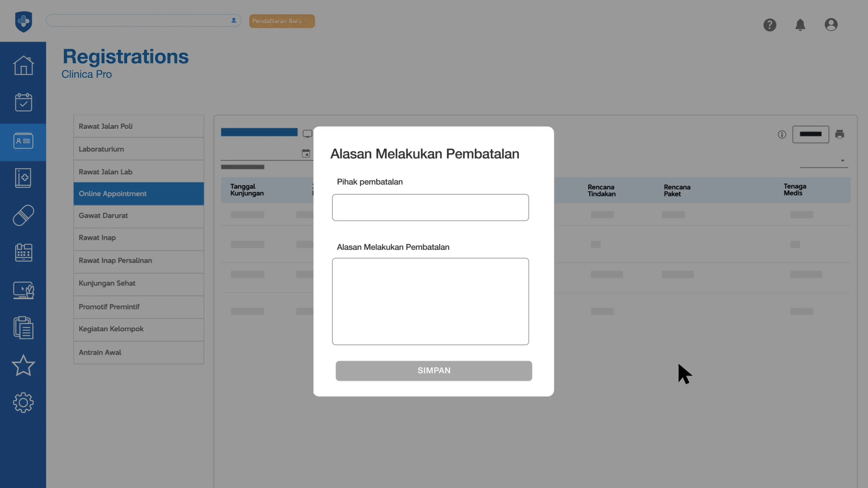Screen dimensions: 868x488
Task: Click the printer icon
Action: 840,134
